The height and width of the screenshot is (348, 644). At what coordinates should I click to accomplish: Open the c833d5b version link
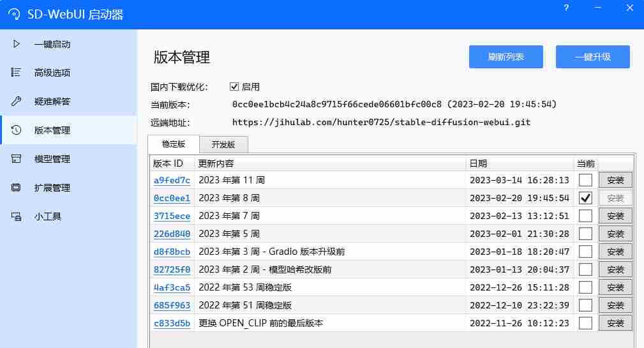(x=172, y=323)
